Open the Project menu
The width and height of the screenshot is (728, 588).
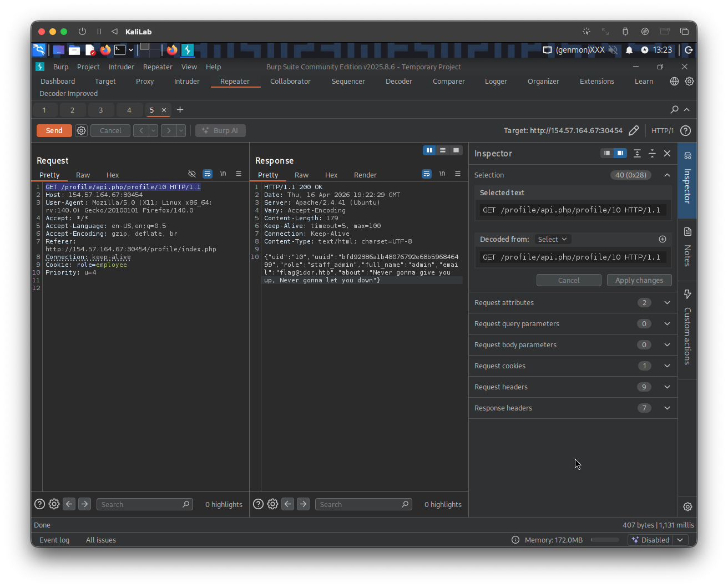(88, 67)
